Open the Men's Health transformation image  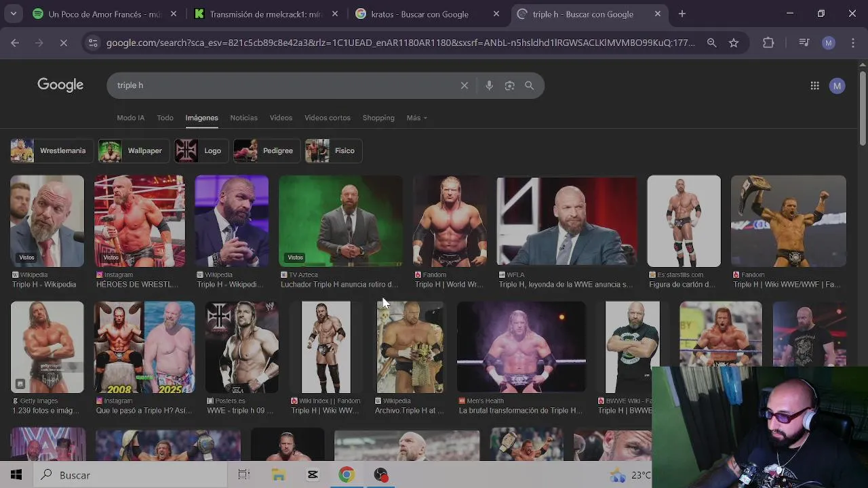click(521, 347)
